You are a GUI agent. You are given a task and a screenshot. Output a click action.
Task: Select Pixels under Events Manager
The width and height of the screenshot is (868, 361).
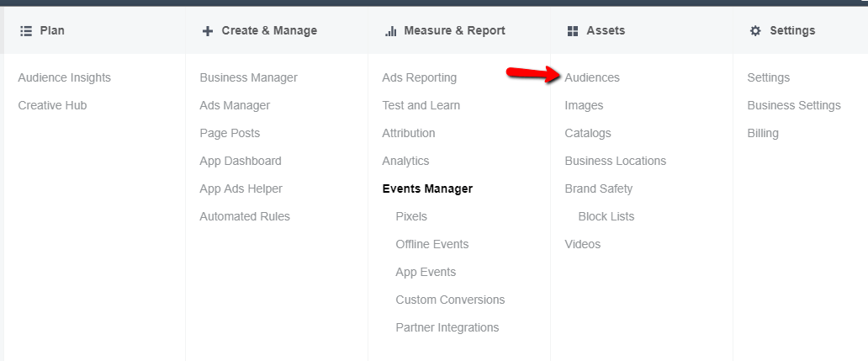(x=411, y=216)
